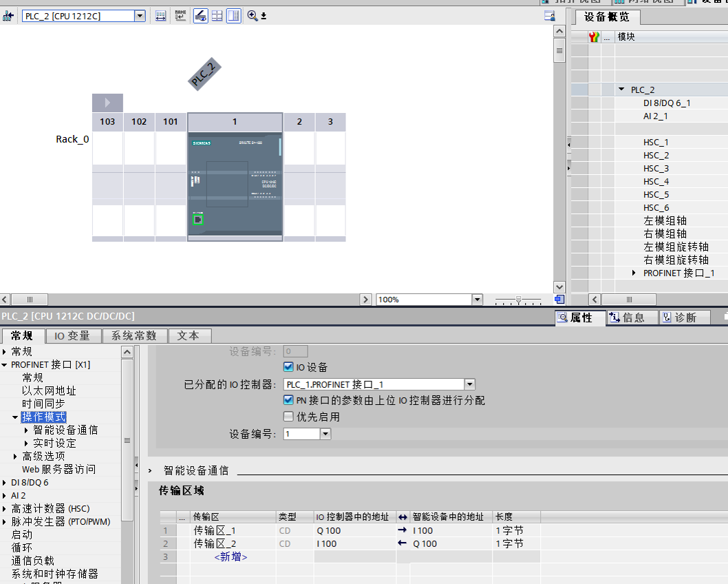The height and width of the screenshot is (584, 728).
Task: Click the go to network view icon
Action: click(8, 17)
